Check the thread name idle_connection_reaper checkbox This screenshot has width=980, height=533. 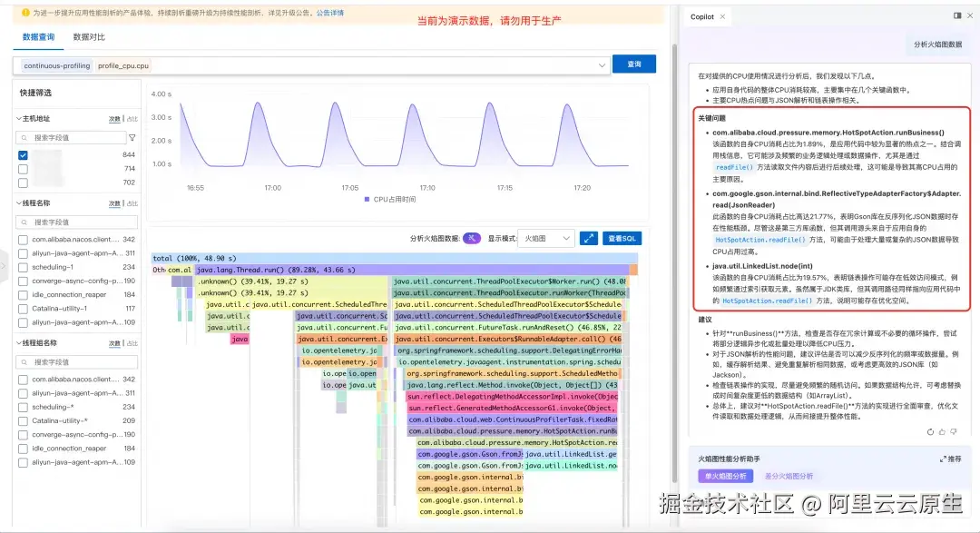(23, 295)
